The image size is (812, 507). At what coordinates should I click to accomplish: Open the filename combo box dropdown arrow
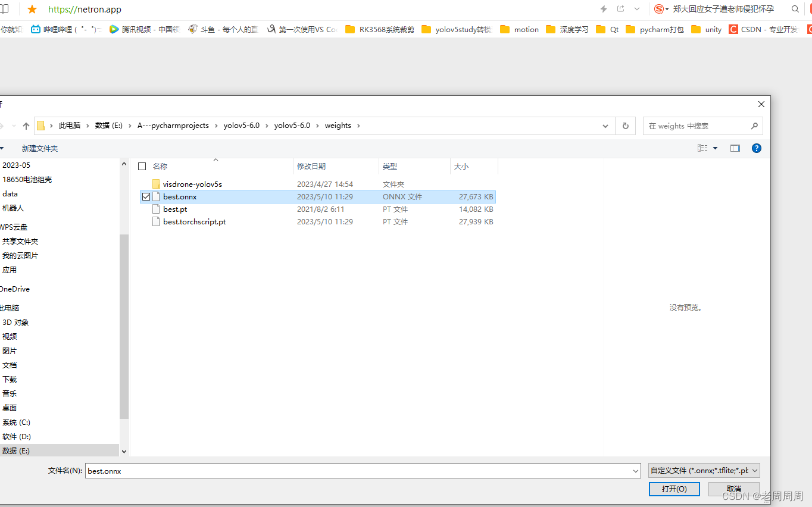pos(635,471)
